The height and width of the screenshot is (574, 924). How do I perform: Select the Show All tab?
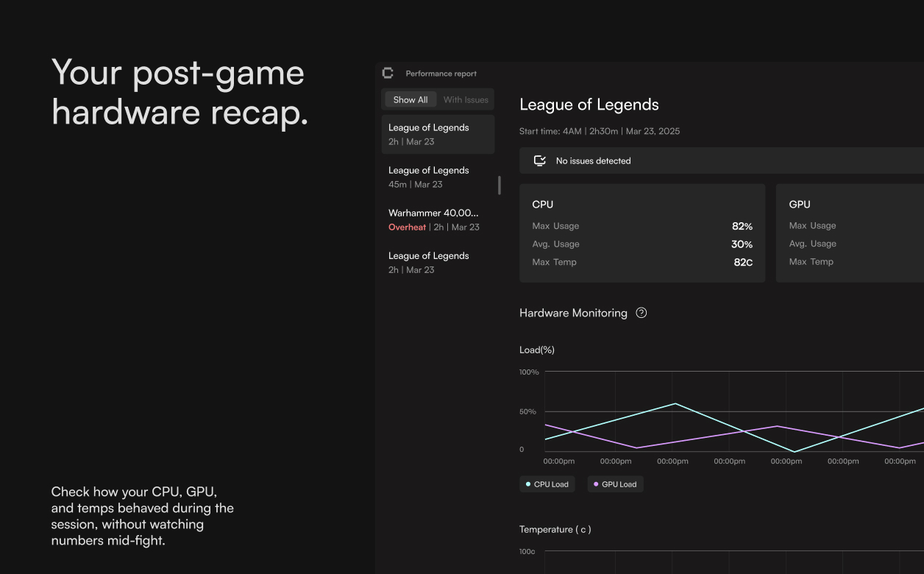(411, 99)
